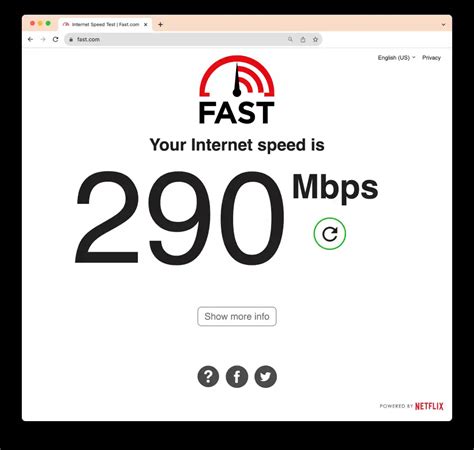
Task: Expand the tab search chevron
Action: point(443,25)
